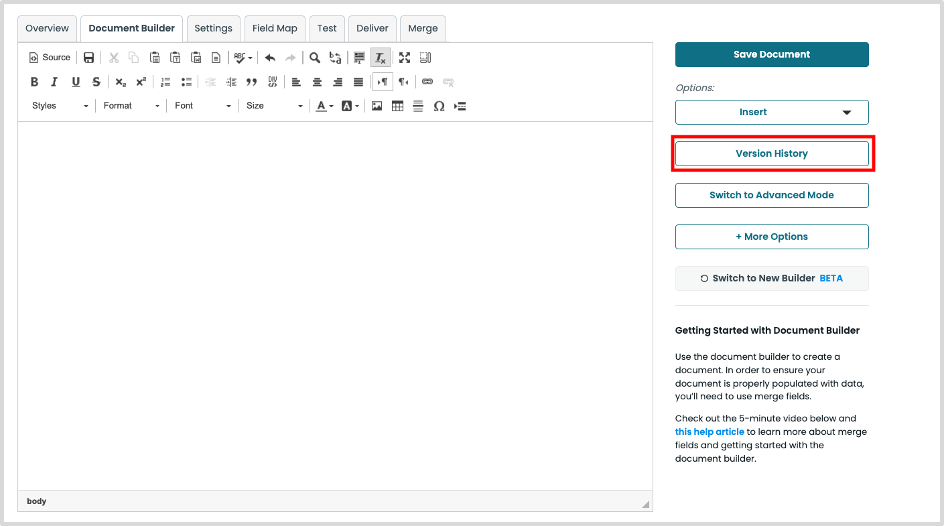This screenshot has width=944, height=526.
Task: Open the Settings tab
Action: coord(213,28)
